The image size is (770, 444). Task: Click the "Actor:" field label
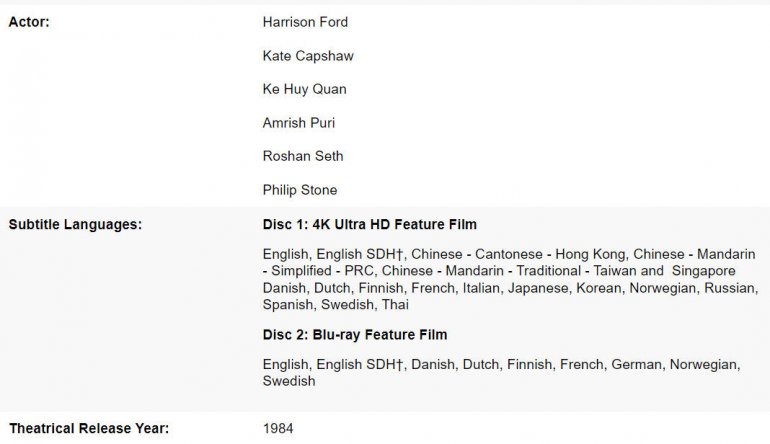(x=29, y=22)
